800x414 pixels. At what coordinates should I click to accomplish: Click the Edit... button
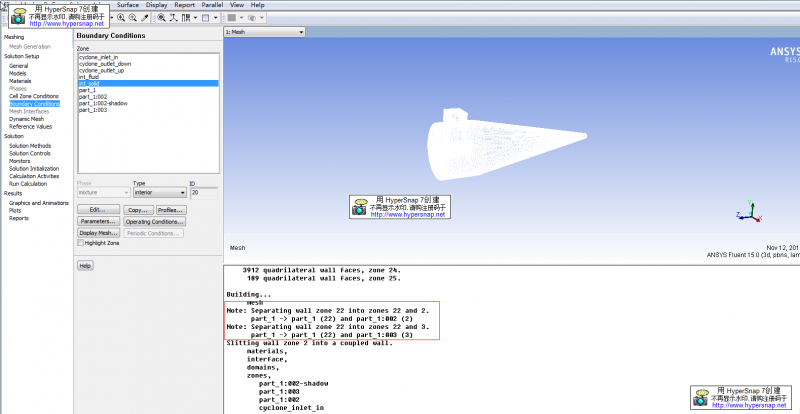(x=98, y=210)
